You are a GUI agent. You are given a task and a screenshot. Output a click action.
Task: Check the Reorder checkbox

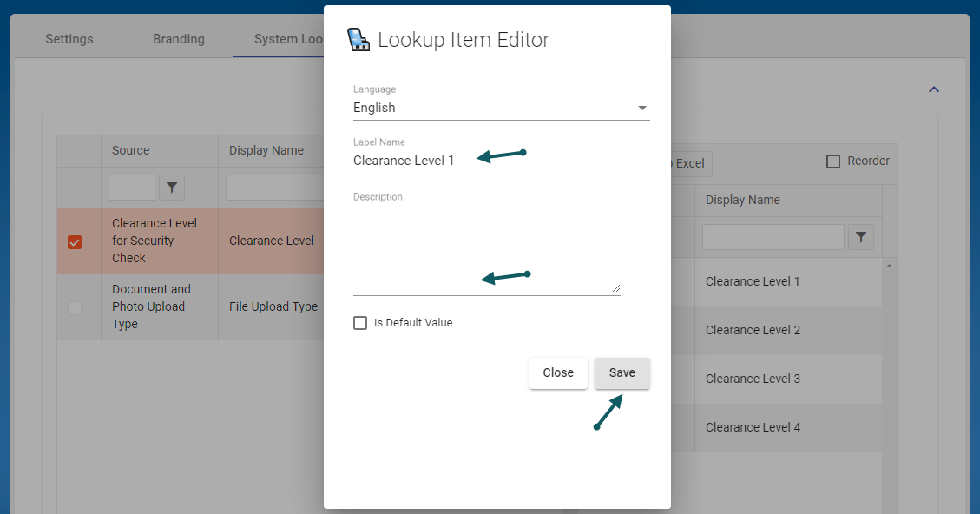833,161
